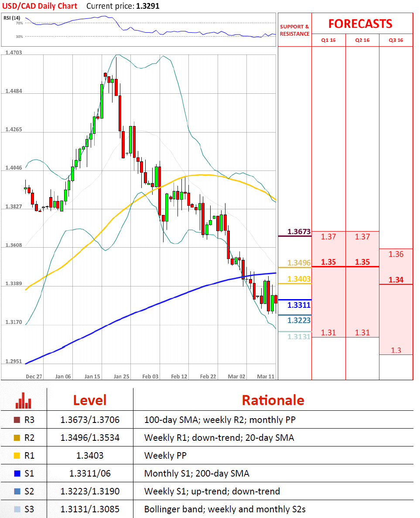Click the 1.3673 resistance level marker

(x=299, y=232)
